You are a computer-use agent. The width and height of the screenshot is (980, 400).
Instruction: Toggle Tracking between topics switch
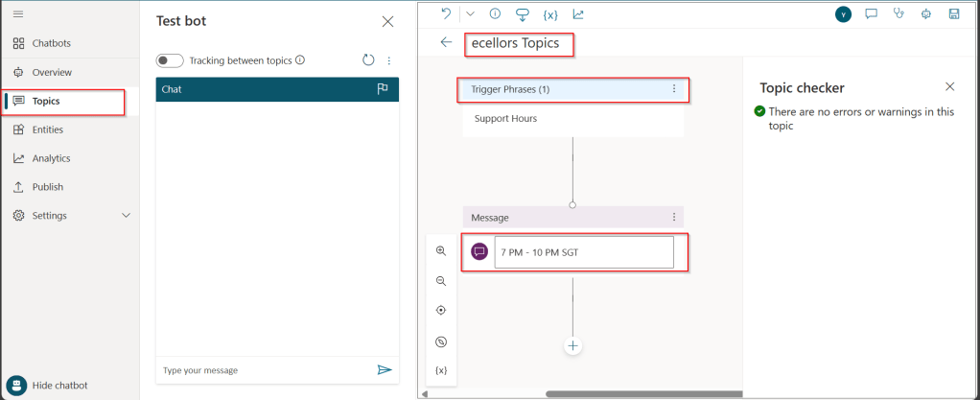pyautogui.click(x=170, y=60)
